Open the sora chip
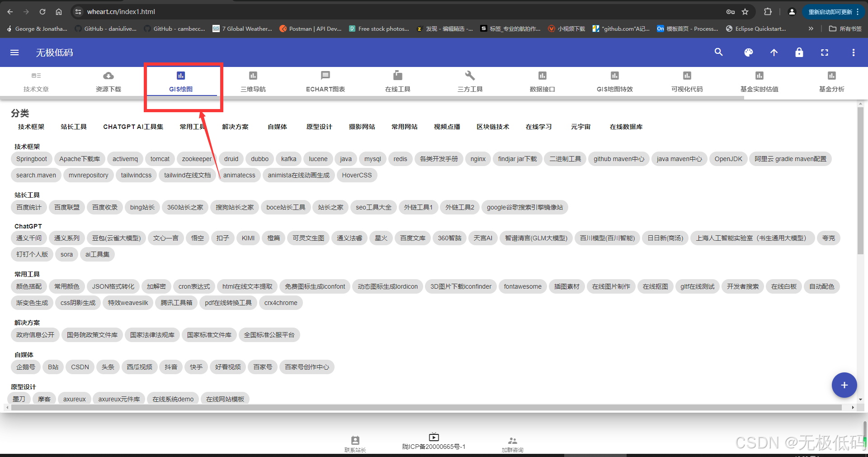This screenshot has width=868, height=457. tap(66, 254)
